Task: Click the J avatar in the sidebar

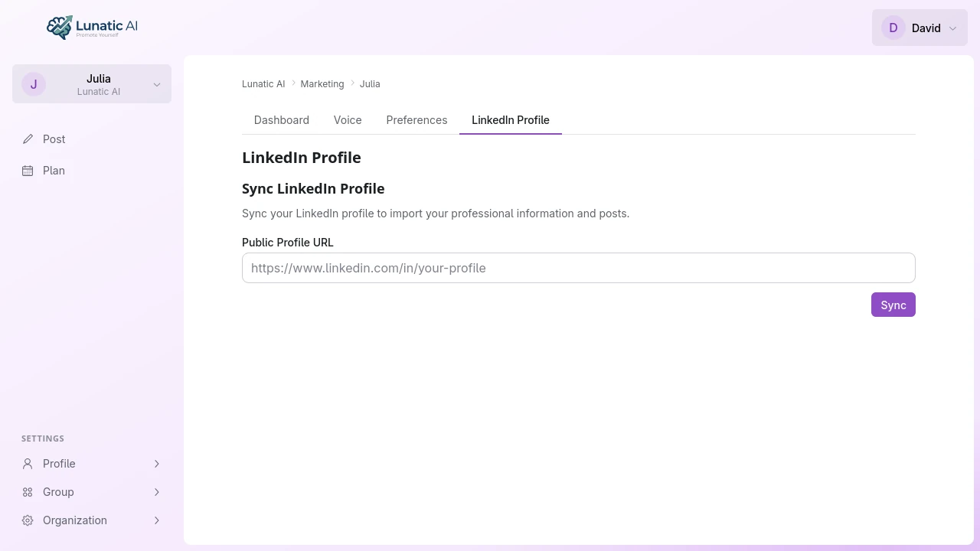Action: [34, 84]
